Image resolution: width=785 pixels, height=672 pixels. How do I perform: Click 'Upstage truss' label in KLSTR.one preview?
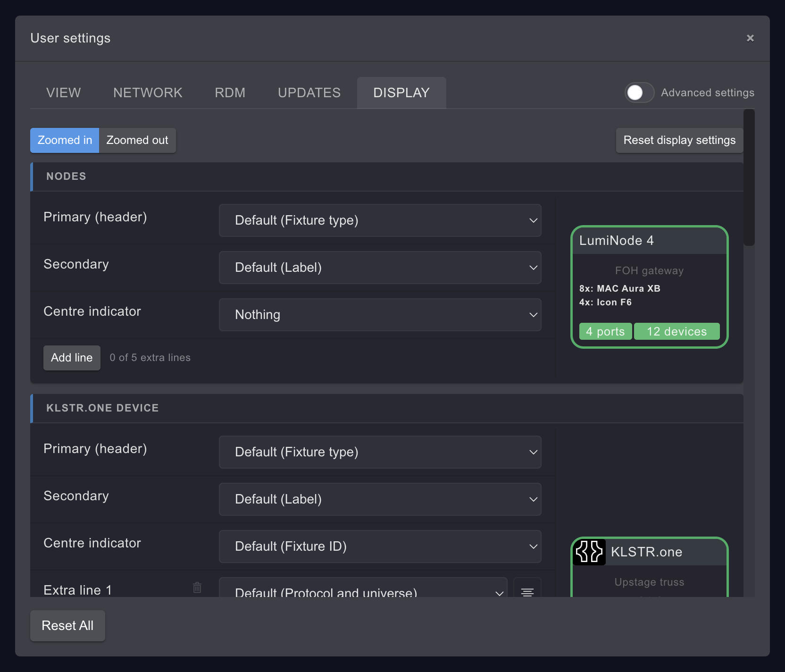tap(649, 582)
